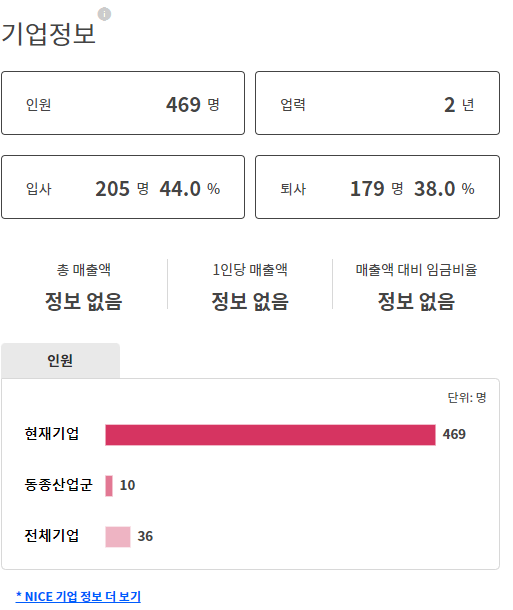The image size is (513, 610).
Task: Click the 퇴사 179 명 card
Action: click(377, 187)
